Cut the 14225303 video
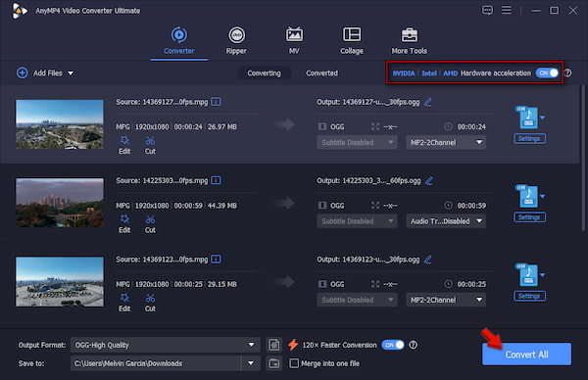Screen dimensions: 588x380 coord(150,223)
